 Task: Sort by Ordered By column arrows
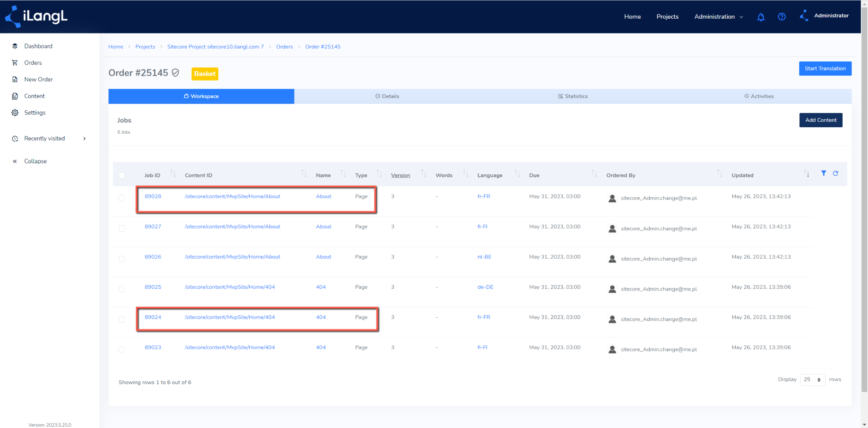pos(720,173)
